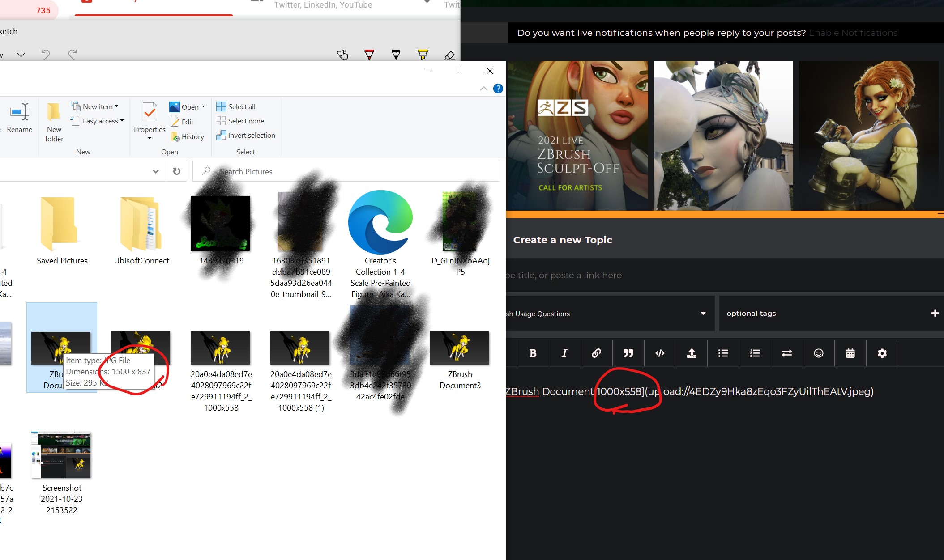Screen dimensions: 944x560
Task: Select the D_GLnJNXoAAojP5 image file
Action: [460, 233]
